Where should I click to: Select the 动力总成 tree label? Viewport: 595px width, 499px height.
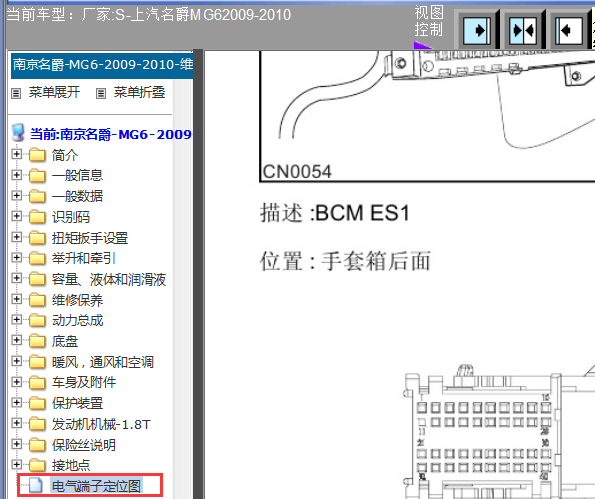[x=77, y=320]
